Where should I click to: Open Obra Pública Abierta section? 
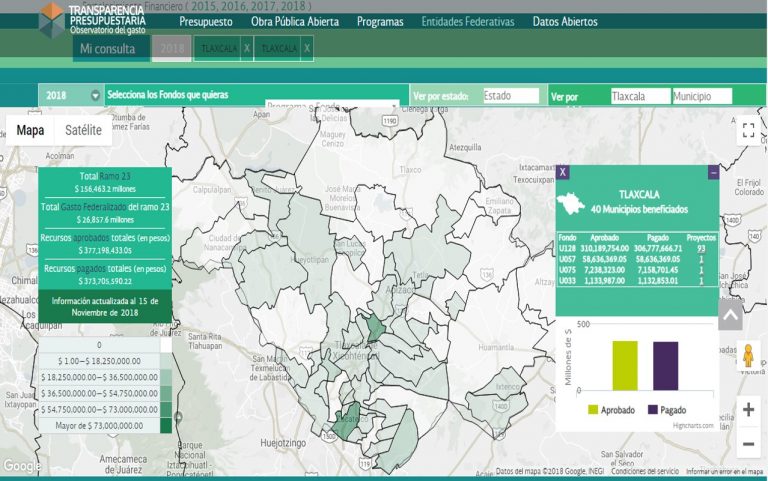pos(295,22)
